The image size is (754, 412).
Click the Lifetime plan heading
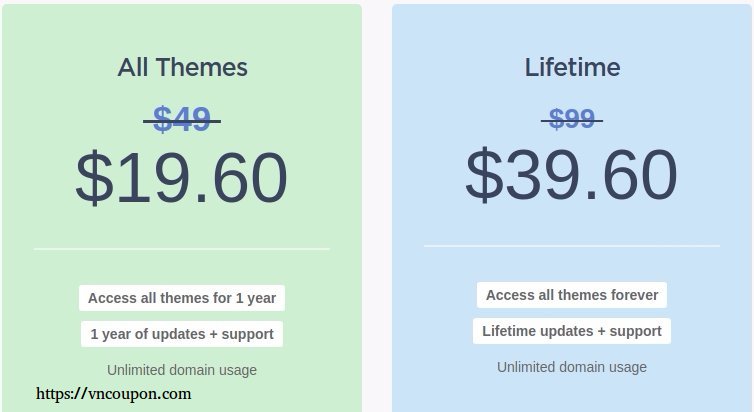(x=572, y=67)
